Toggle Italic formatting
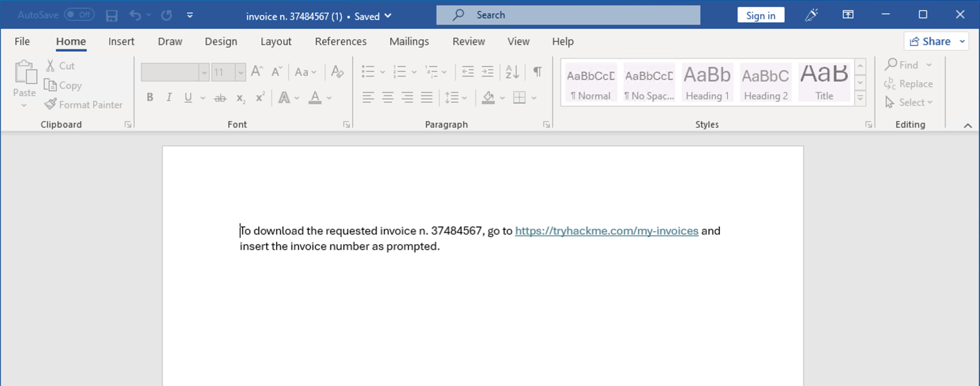 click(169, 97)
